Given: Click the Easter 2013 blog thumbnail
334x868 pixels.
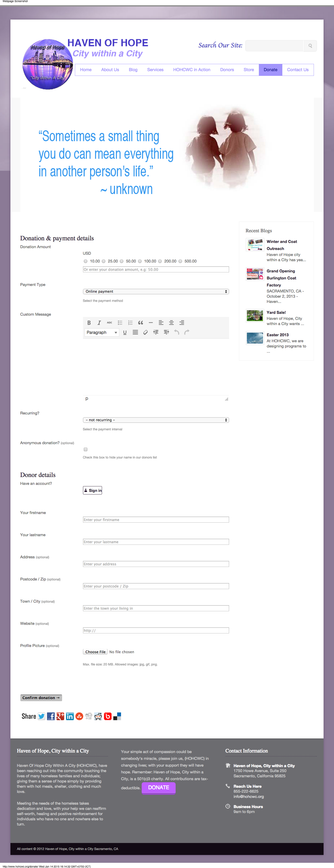Looking at the screenshot, I should coord(255,338).
